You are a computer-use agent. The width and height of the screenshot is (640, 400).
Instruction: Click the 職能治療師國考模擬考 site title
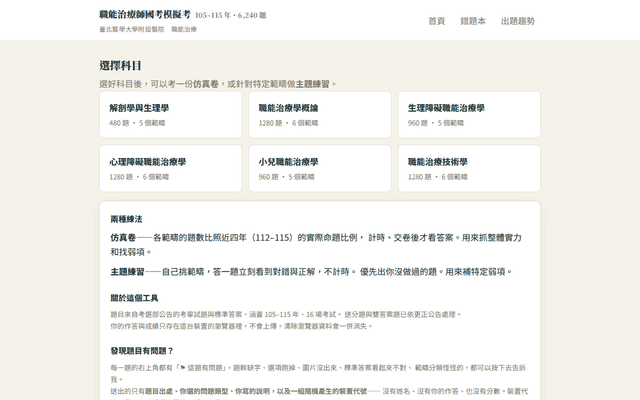coord(145,14)
